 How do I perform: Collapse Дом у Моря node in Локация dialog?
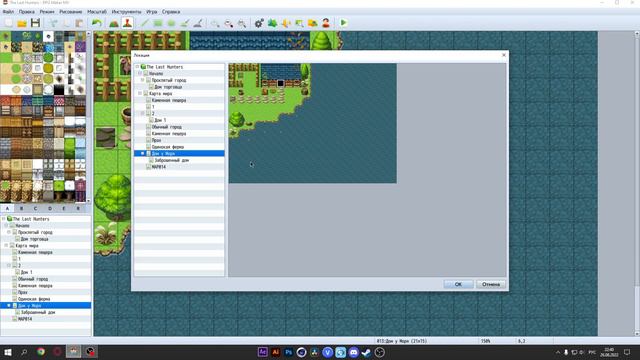[143, 153]
